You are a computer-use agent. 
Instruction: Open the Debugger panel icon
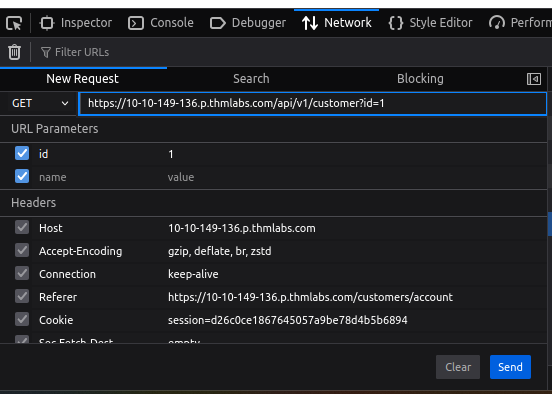(x=218, y=23)
